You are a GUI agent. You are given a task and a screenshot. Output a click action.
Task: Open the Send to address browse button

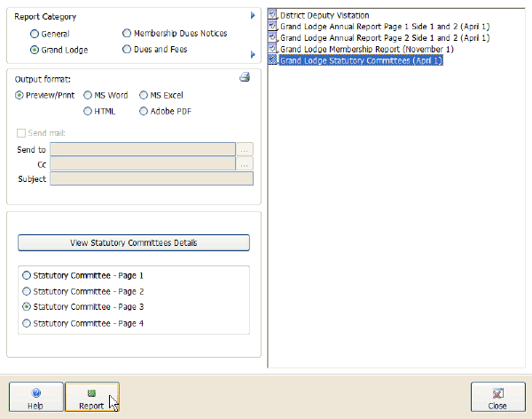(246, 149)
